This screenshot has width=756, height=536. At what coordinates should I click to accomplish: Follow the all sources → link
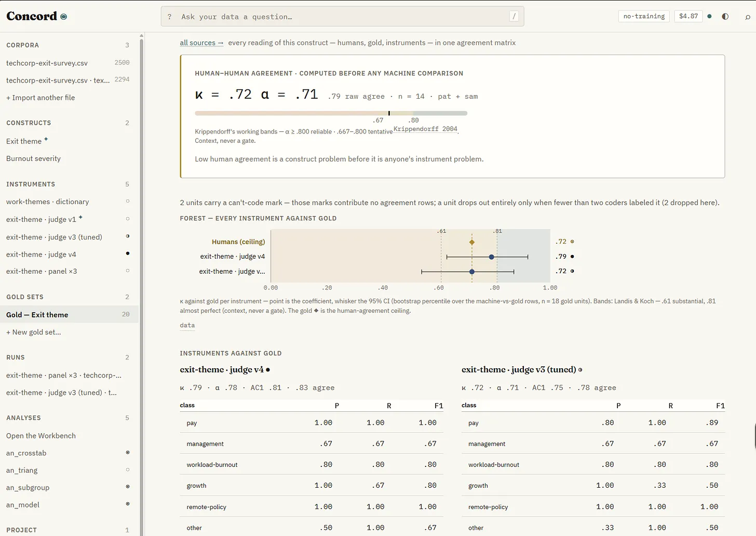201,43
